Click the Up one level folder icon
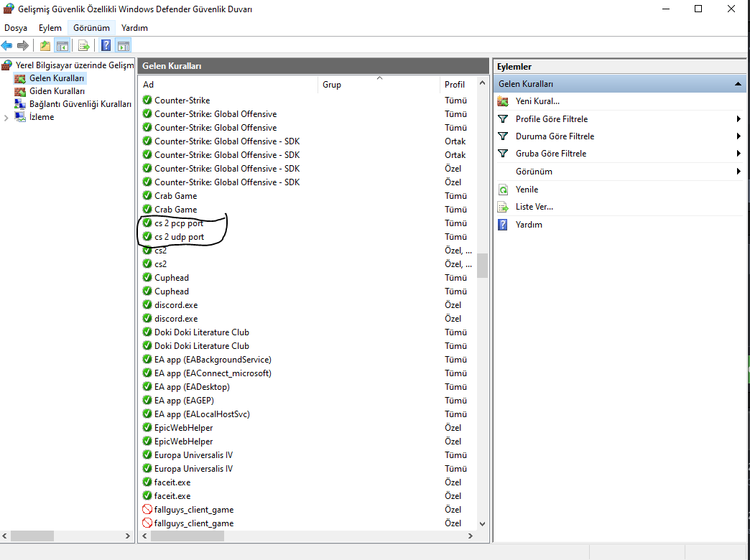 [45, 46]
